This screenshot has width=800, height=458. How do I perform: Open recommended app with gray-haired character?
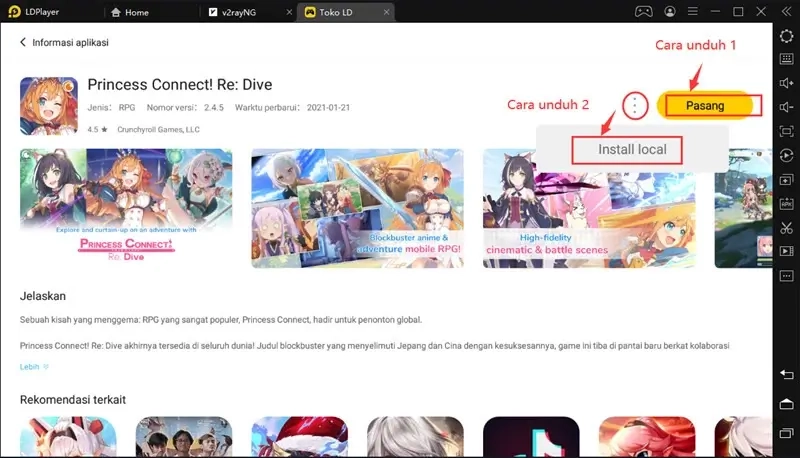point(415,437)
